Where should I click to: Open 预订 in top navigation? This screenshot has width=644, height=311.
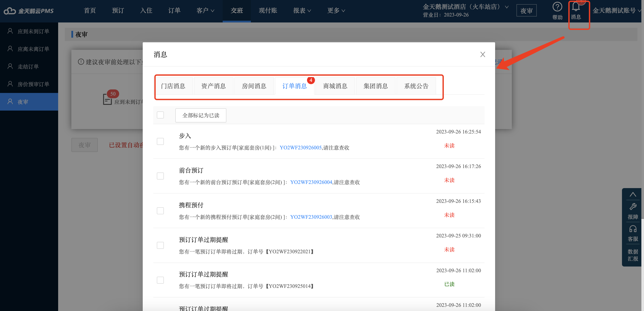pos(118,11)
